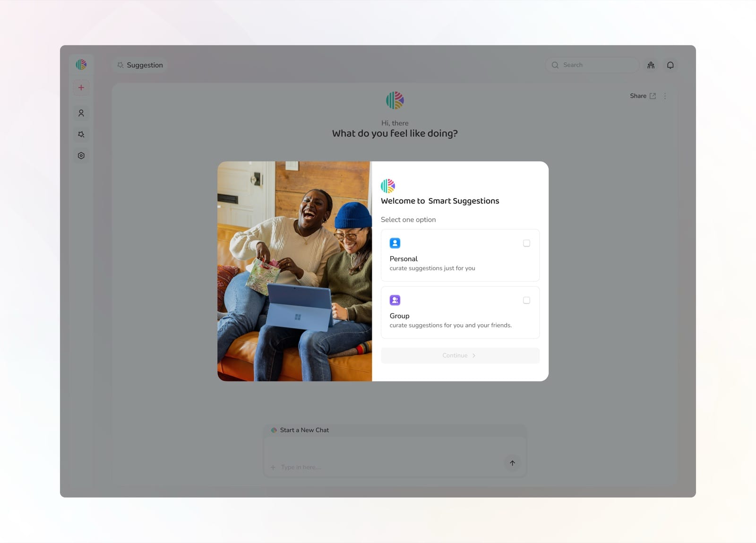The width and height of the screenshot is (756, 543).
Task: Open the profile person icon in the sidebar
Action: [81, 113]
